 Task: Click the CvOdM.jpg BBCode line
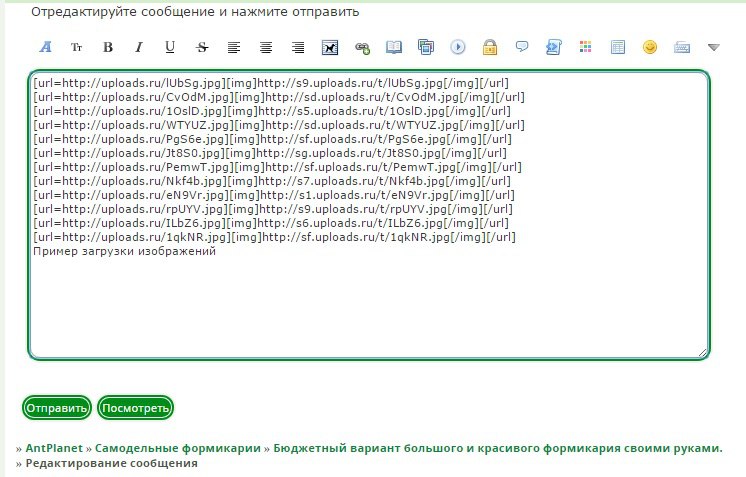[x=279, y=97]
